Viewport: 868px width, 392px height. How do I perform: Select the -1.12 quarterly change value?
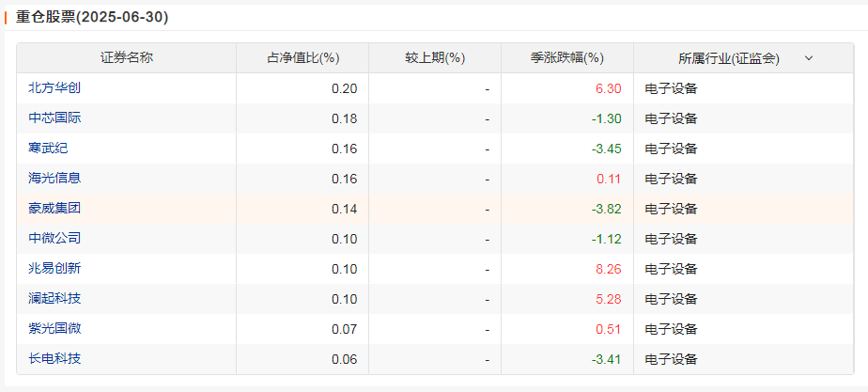(606, 239)
